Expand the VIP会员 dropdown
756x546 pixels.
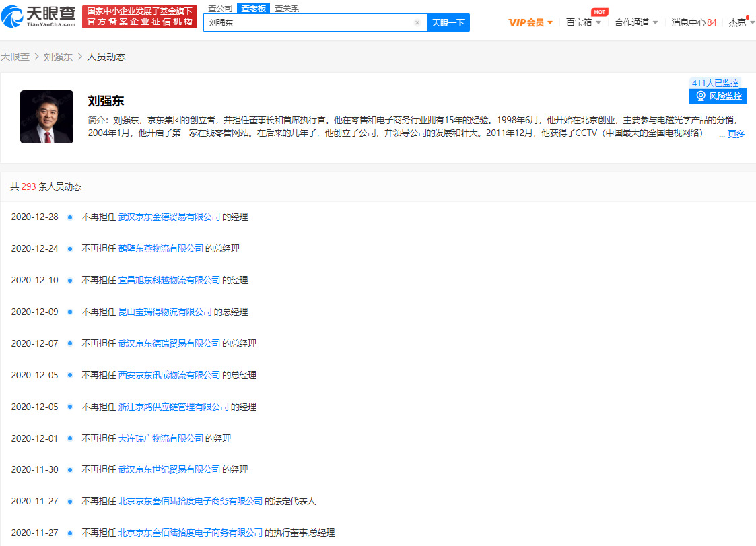pos(530,23)
